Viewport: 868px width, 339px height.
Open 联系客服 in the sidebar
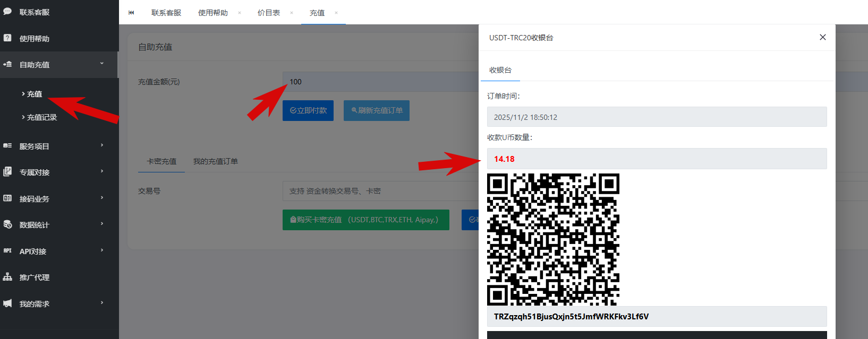35,12
